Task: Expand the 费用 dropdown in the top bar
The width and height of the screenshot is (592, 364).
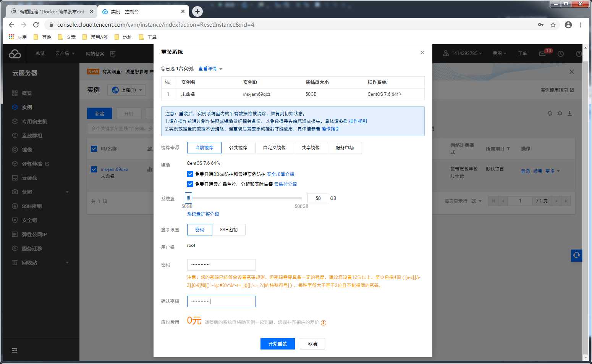Action: [499, 53]
